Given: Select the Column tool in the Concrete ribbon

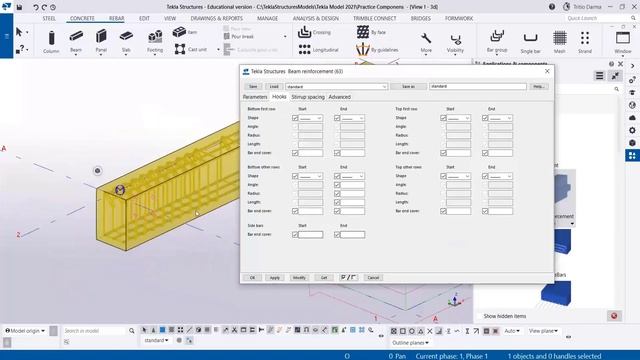Looking at the screenshot, I should coord(51,41).
